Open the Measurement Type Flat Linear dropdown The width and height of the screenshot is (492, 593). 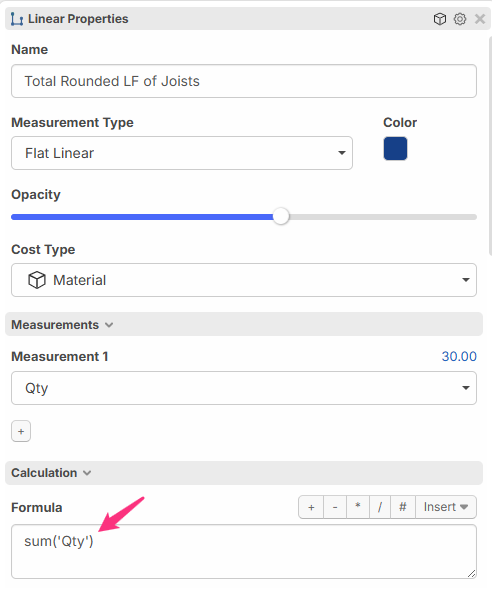[x=182, y=153]
